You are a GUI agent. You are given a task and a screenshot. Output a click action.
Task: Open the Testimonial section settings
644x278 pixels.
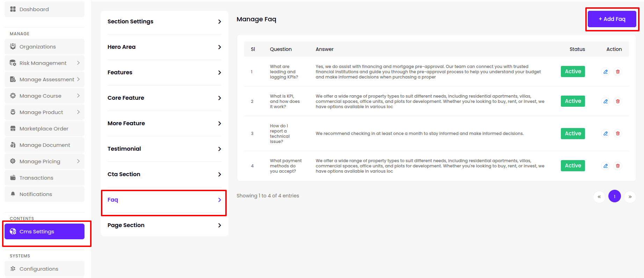(x=164, y=149)
